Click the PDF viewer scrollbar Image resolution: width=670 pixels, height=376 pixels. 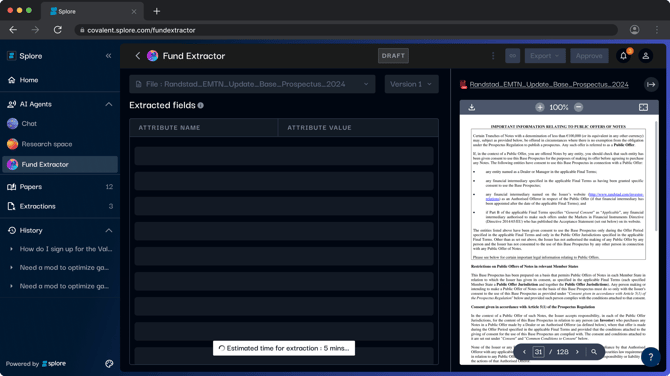[657, 175]
